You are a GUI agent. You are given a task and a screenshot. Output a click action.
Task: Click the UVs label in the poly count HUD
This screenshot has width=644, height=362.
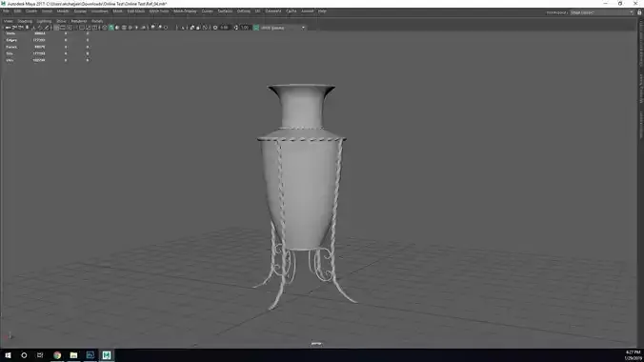(x=10, y=60)
